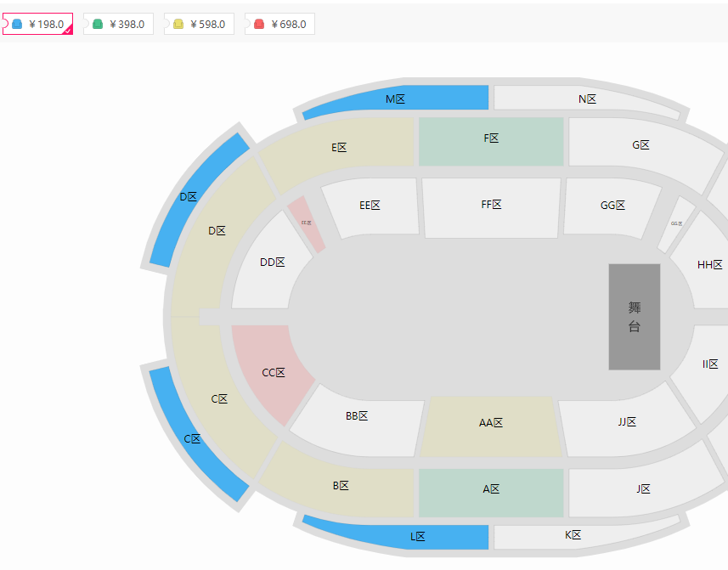Click the red seat icon for ¥698.0
728x570 pixels.
click(x=259, y=24)
